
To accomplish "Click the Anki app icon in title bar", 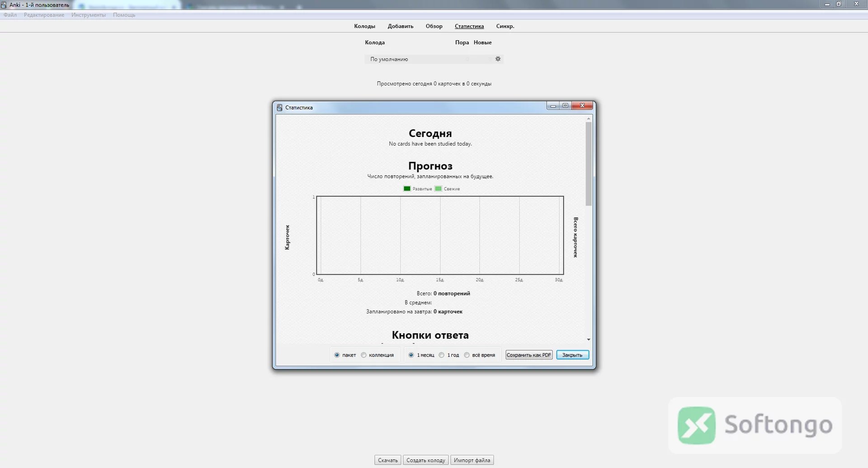I will point(4,5).
